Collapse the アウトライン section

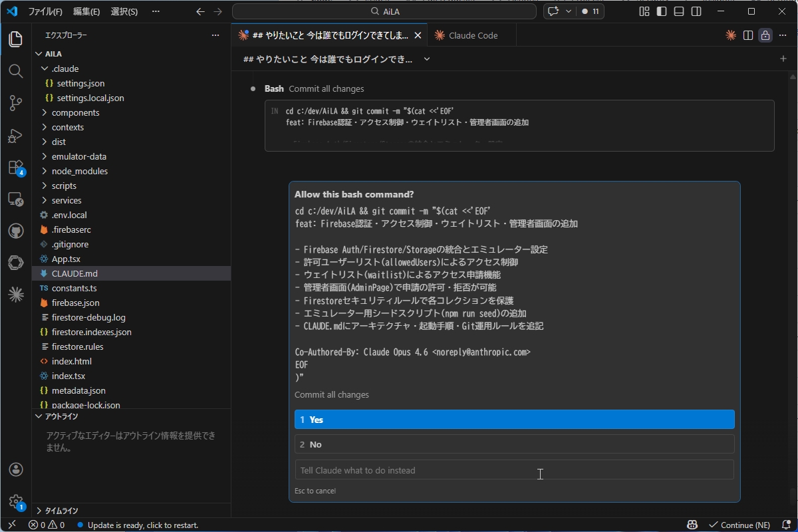(39, 416)
